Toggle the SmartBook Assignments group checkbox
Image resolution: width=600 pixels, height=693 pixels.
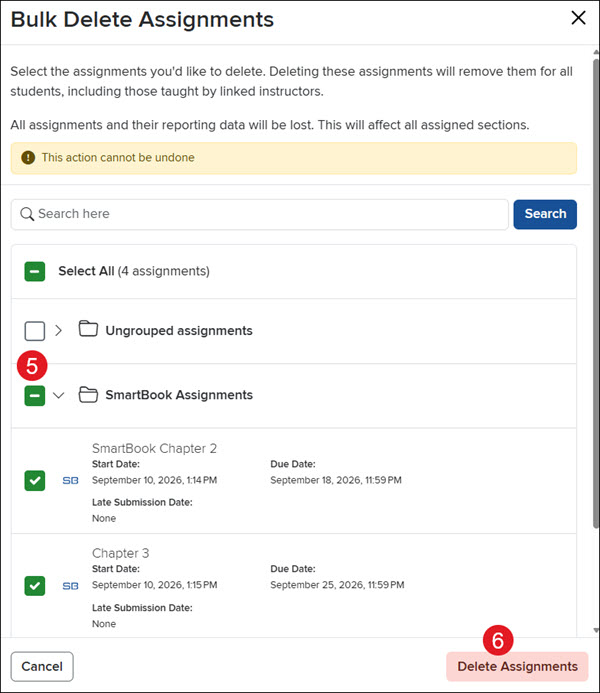click(x=34, y=396)
